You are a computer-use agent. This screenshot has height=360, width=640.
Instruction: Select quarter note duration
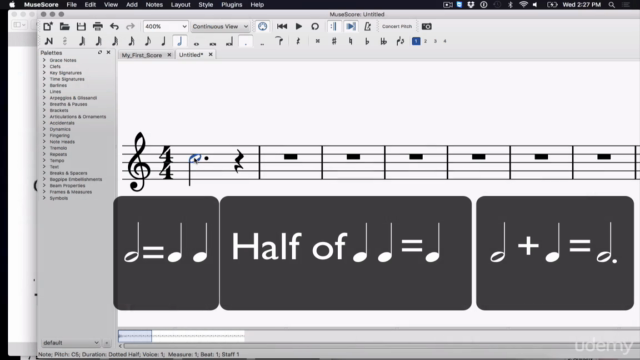tap(163, 41)
